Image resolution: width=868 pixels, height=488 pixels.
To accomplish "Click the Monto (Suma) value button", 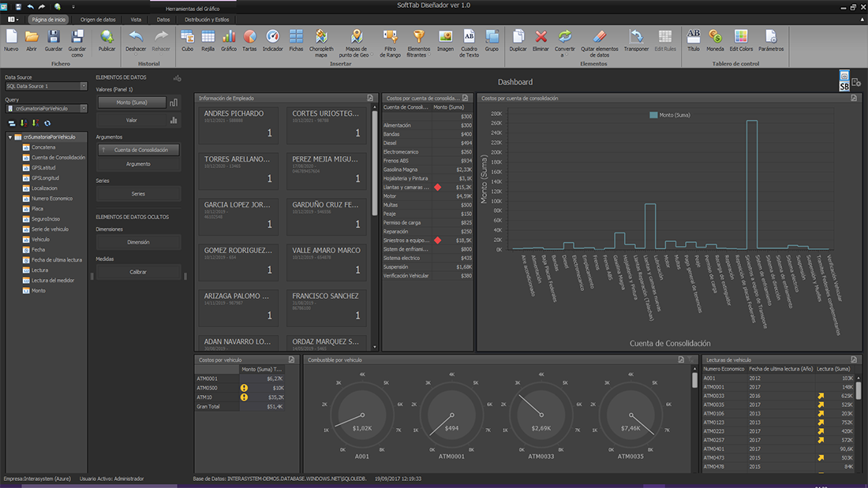I will tap(132, 102).
